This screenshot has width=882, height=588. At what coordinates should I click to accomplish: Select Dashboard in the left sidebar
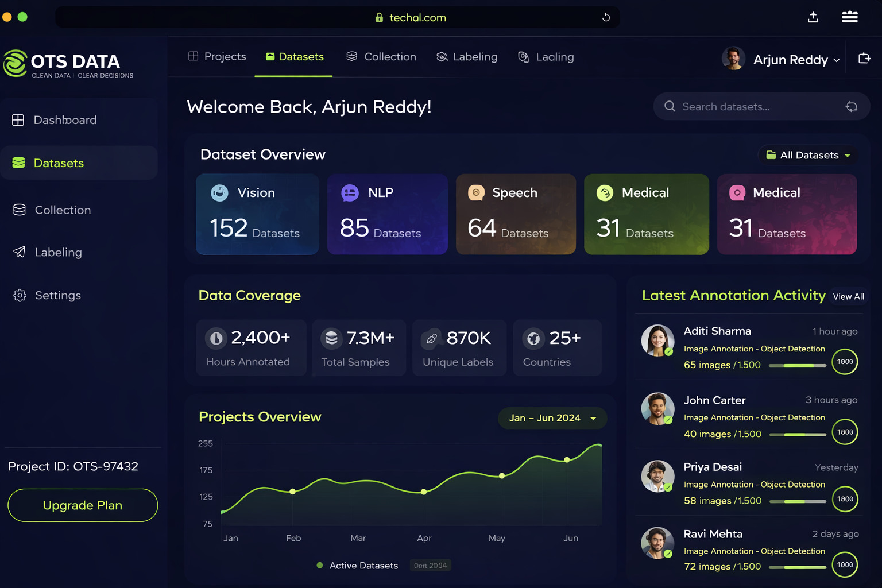click(65, 120)
